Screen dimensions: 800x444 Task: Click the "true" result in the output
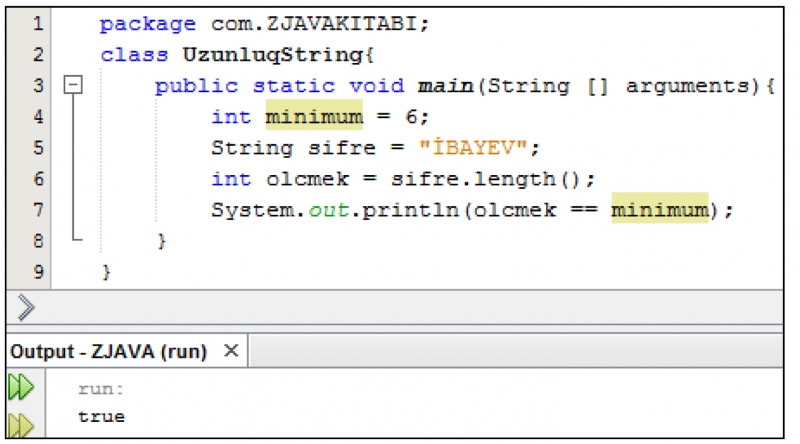click(101, 416)
